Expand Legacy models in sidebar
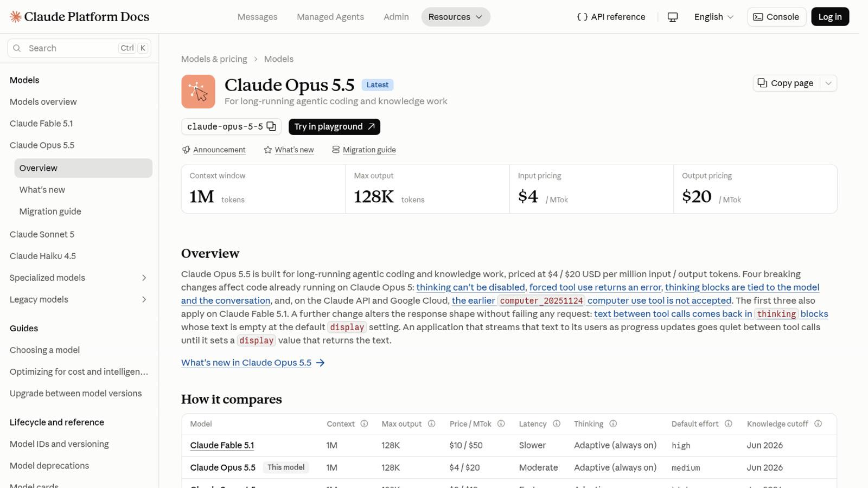This screenshot has width=868, height=488. 144,299
